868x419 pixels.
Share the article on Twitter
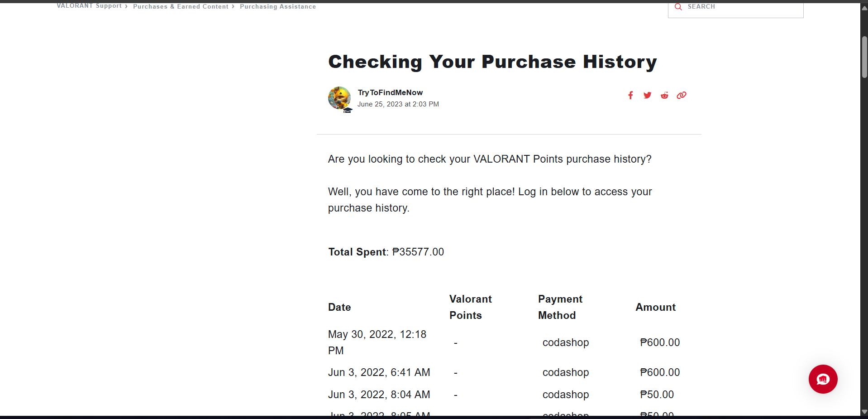click(648, 95)
